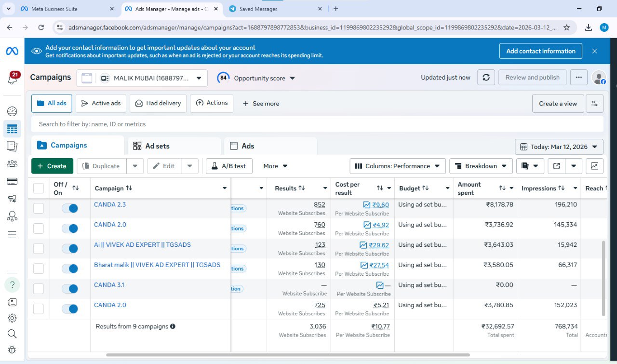617x364 pixels.
Task: Click the export share icon button
Action: (x=556, y=166)
